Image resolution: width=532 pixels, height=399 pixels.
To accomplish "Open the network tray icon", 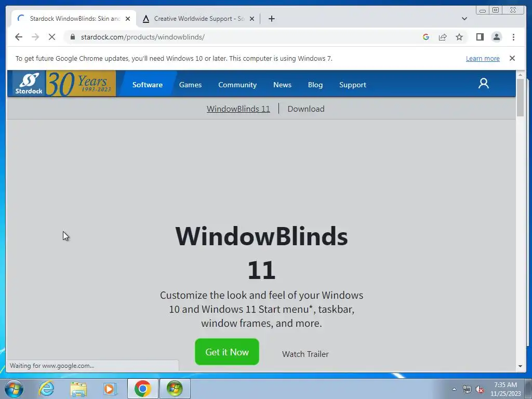I will pyautogui.click(x=467, y=389).
